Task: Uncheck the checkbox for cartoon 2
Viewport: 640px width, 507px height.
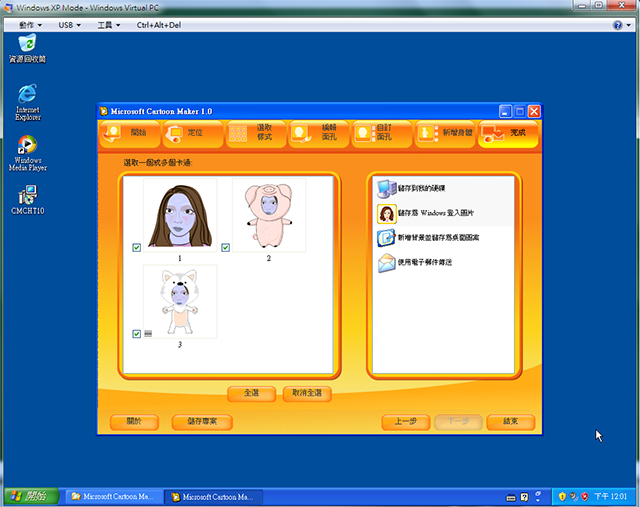Action: [225, 247]
